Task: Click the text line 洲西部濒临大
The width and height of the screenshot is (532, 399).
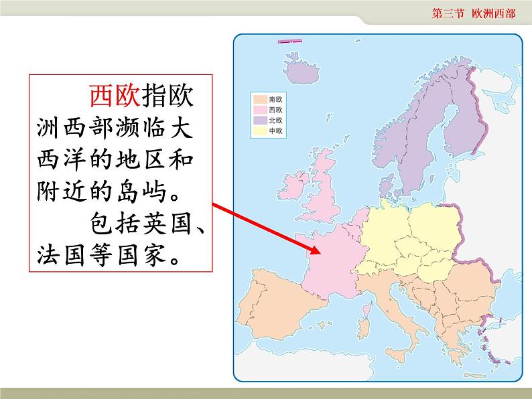Action: tap(115, 128)
